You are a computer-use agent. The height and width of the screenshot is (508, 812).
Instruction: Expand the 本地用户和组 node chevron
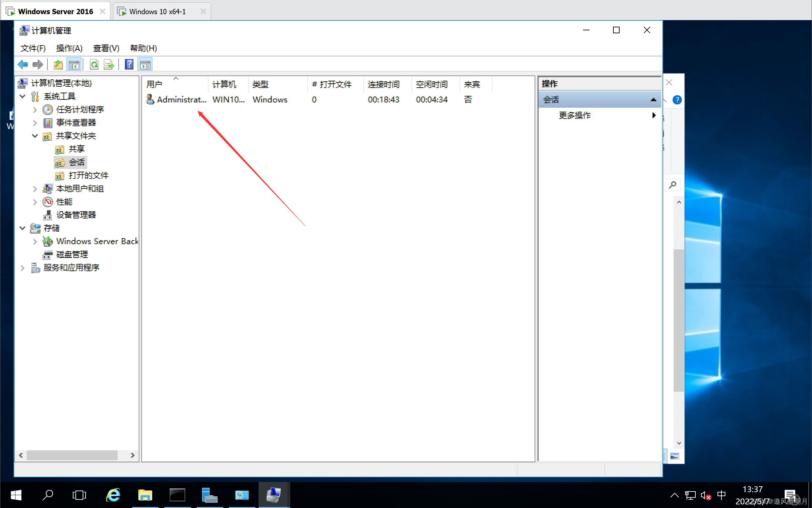click(x=35, y=188)
